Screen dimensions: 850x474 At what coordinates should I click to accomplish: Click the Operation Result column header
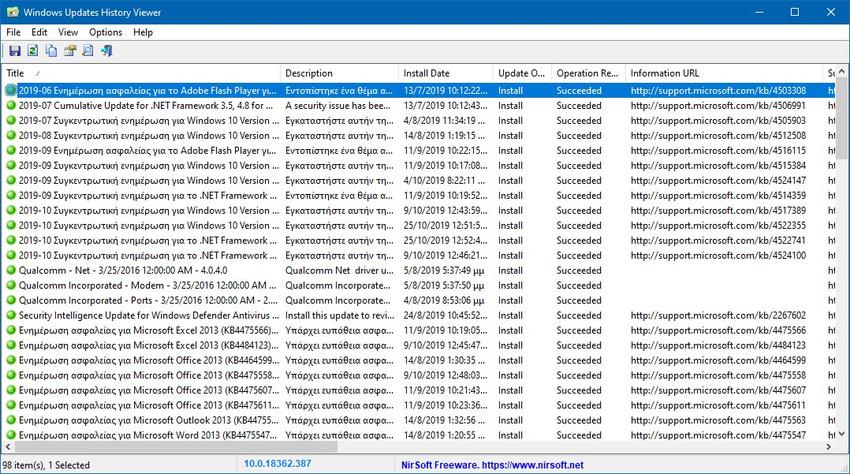pyautogui.click(x=587, y=73)
